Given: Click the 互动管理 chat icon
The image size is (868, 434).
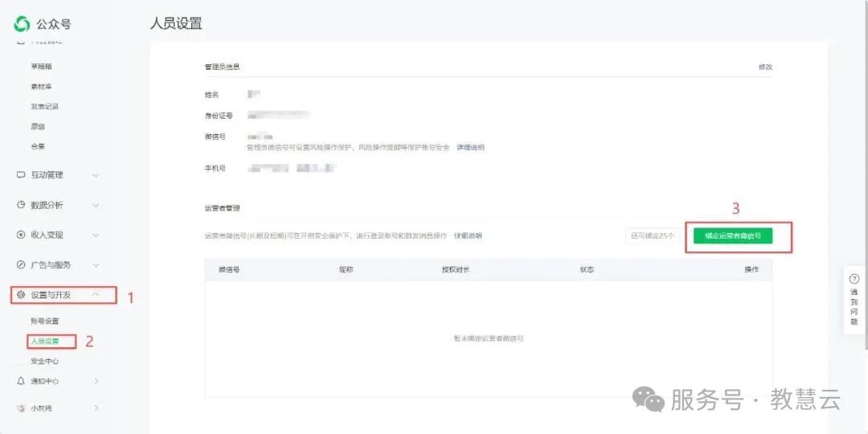Looking at the screenshot, I should 21,175.
